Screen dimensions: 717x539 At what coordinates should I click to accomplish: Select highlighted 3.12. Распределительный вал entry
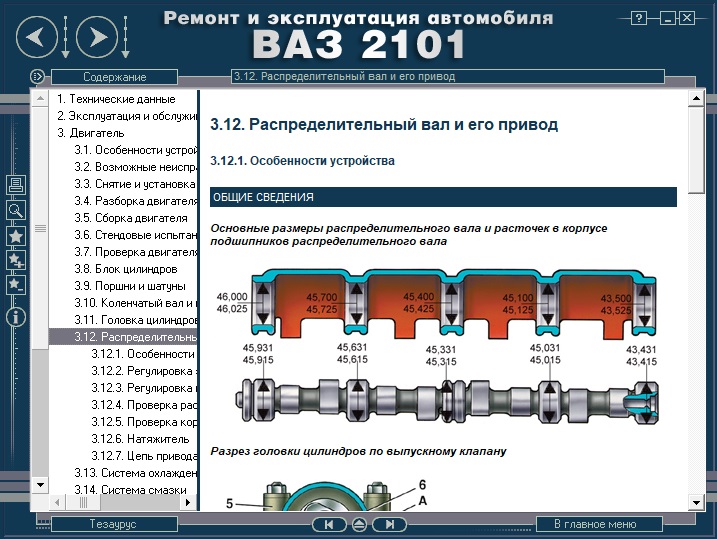(x=123, y=337)
